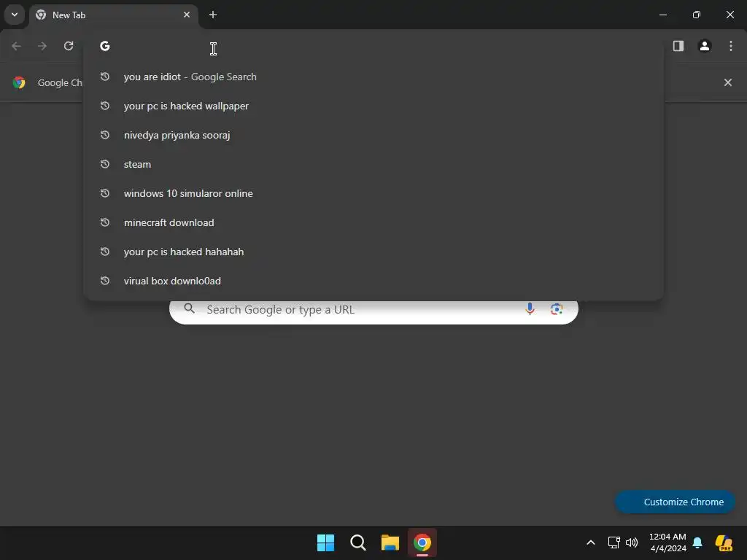747x560 pixels.
Task: Reload the page
Action: tap(69, 46)
